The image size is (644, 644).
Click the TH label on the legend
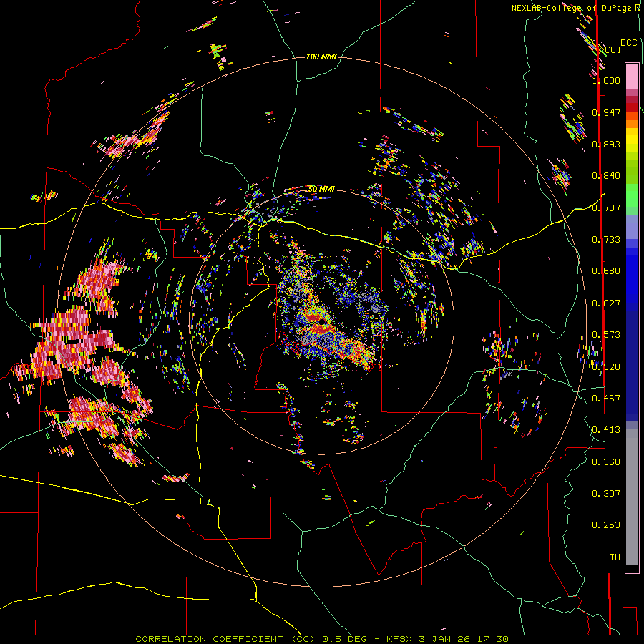pyautogui.click(x=615, y=557)
